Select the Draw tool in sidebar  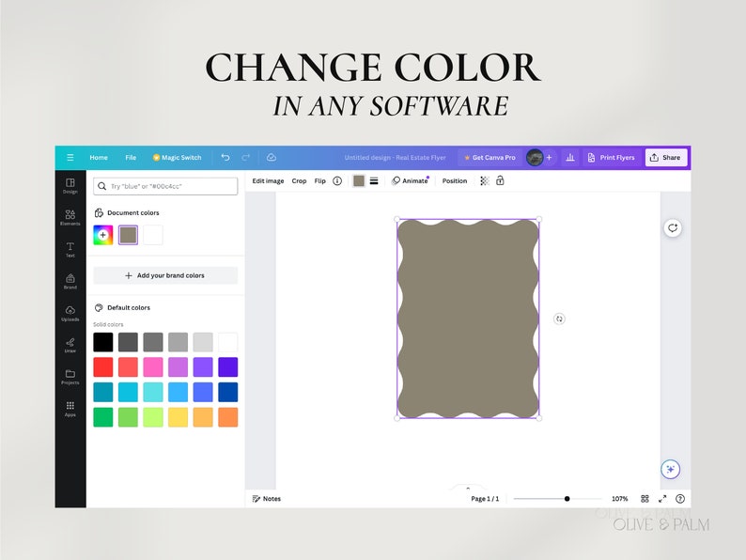pyautogui.click(x=70, y=345)
